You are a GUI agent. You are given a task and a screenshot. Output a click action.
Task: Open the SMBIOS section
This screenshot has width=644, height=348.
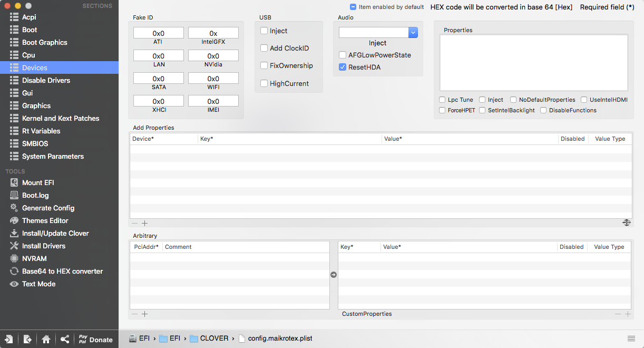pyautogui.click(x=59, y=143)
